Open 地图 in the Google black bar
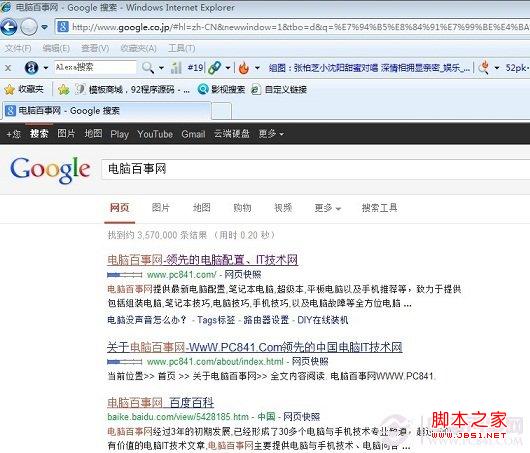 coord(93,134)
